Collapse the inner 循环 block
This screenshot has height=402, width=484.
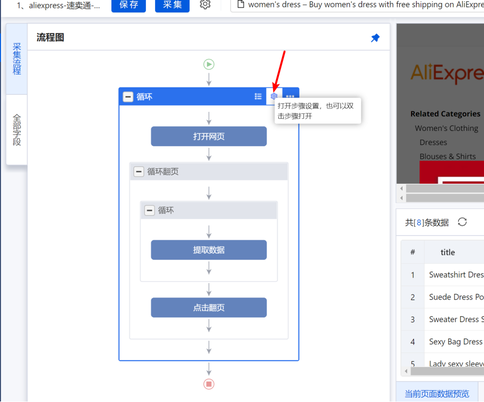tap(149, 210)
